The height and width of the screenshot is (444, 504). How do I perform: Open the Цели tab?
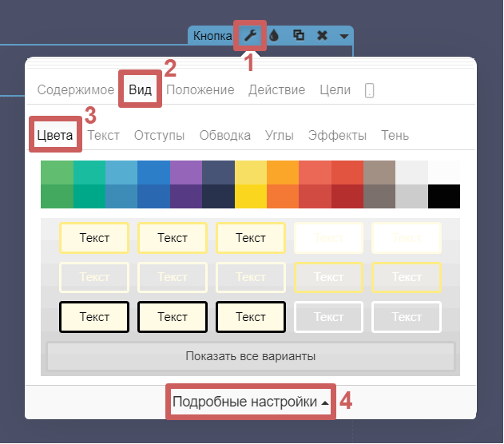coord(335,89)
